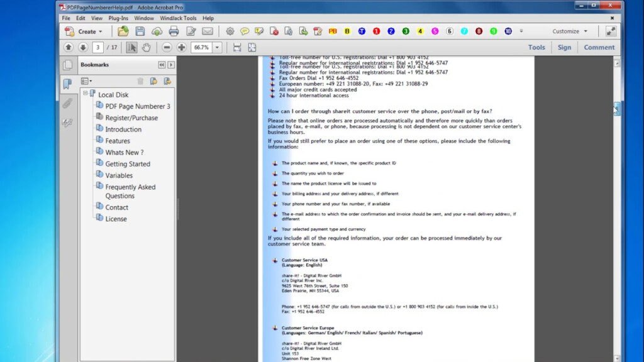Print the document using the printer icon
644x362 pixels.
coord(174,31)
